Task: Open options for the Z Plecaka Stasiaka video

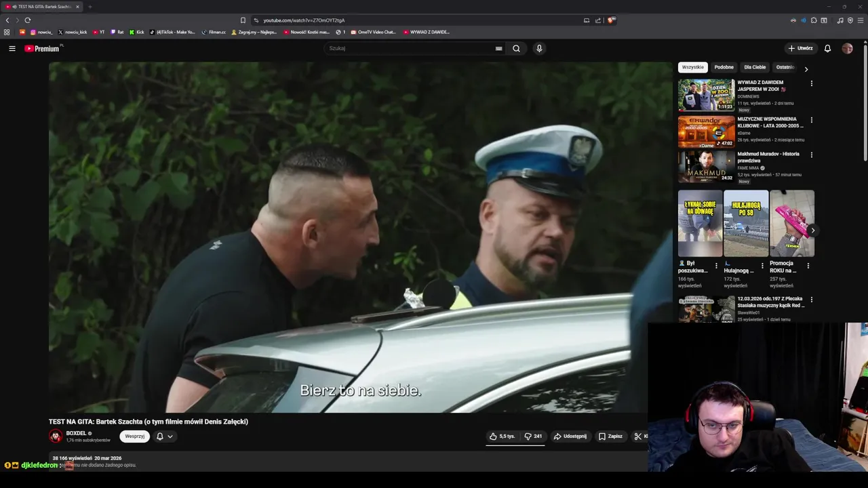Action: point(811,300)
